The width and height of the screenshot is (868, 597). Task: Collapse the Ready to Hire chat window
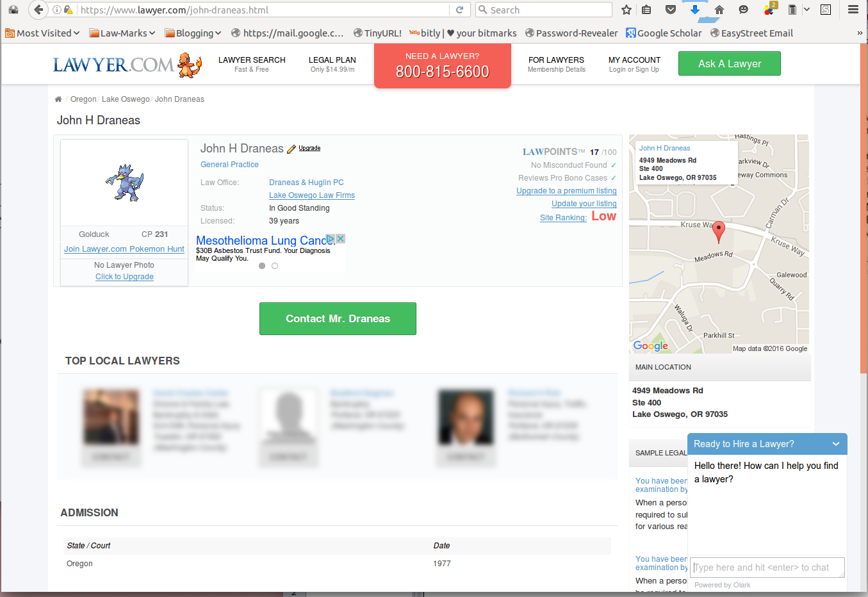click(836, 444)
